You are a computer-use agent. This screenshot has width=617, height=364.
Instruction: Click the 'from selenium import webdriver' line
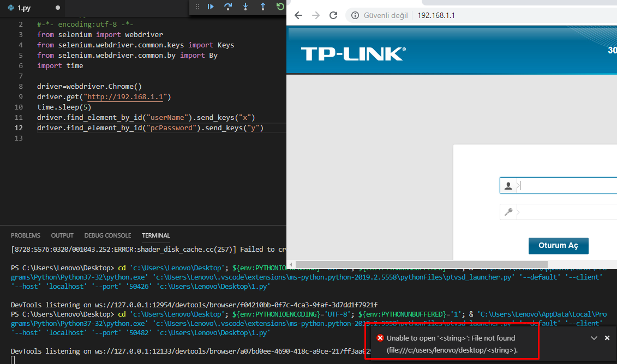pos(100,34)
